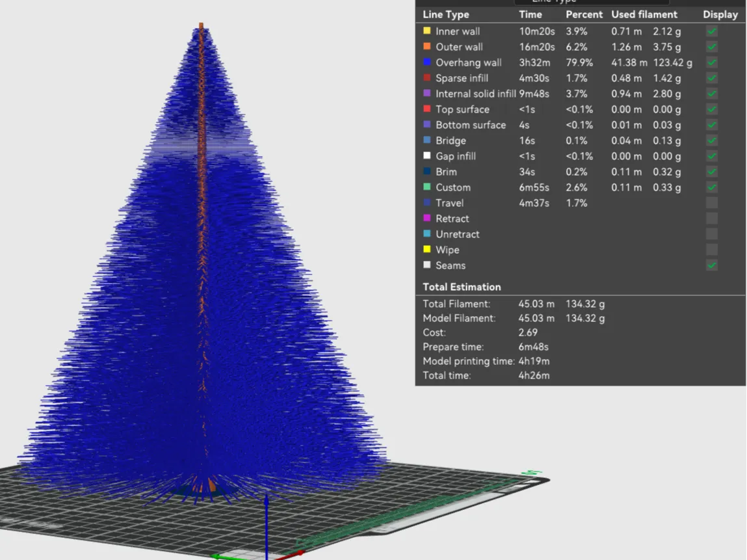Viewport: 747px width, 560px height.
Task: Turn on Wipe display checkbox
Action: point(712,250)
